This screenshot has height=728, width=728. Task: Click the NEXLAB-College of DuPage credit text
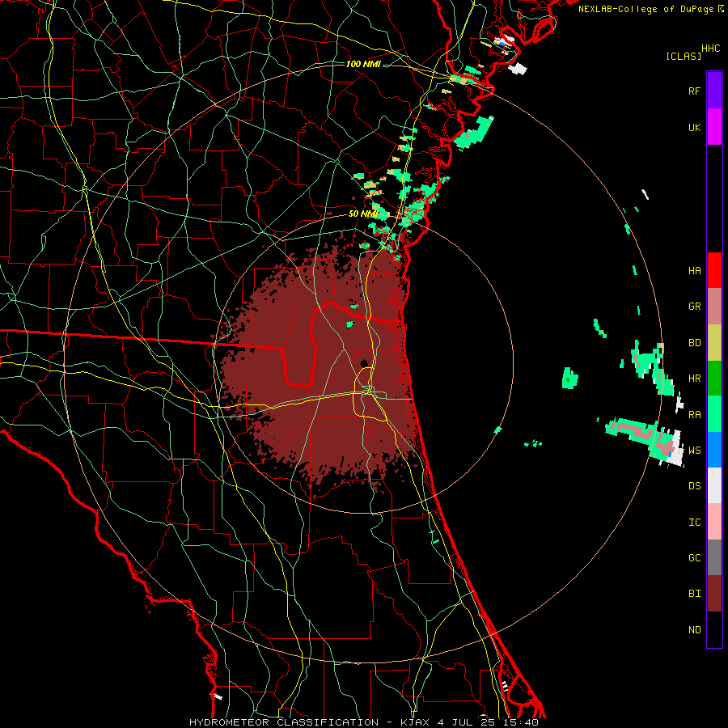pyautogui.click(x=645, y=9)
